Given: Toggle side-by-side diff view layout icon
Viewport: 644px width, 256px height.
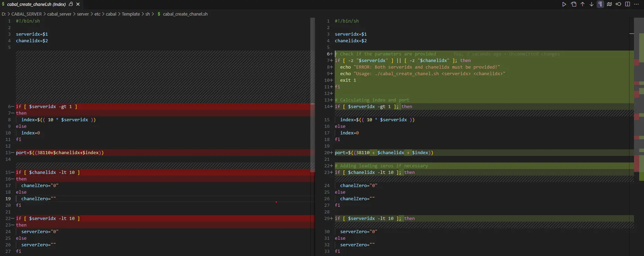Looking at the screenshot, I should coord(627,4).
